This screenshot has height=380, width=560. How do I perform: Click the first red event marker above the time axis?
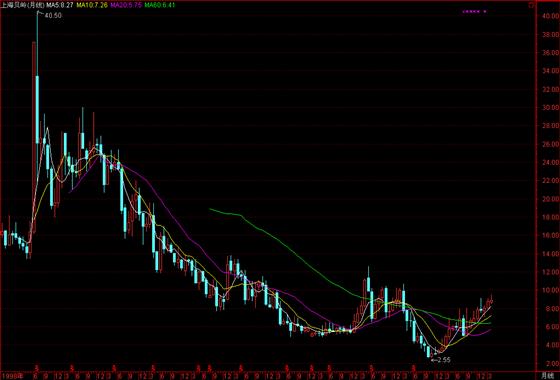tap(36, 367)
